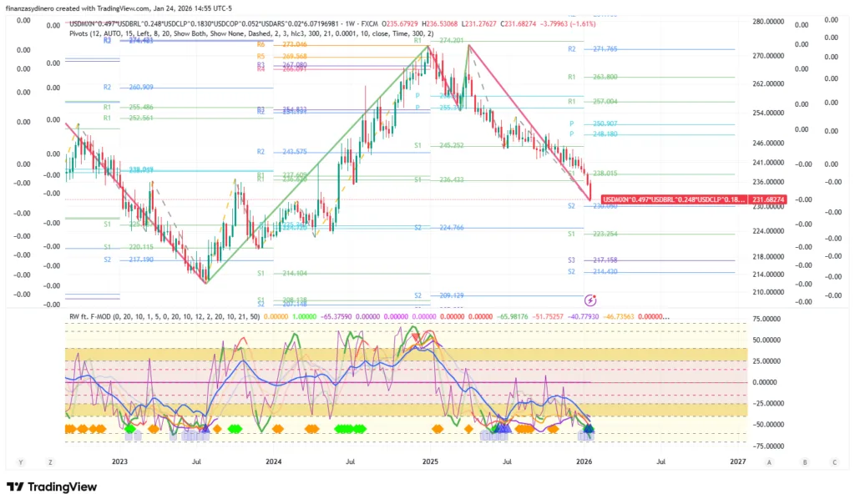Click the Y scale letter icon
Viewport: 855px width, 504px height.
coord(19,461)
